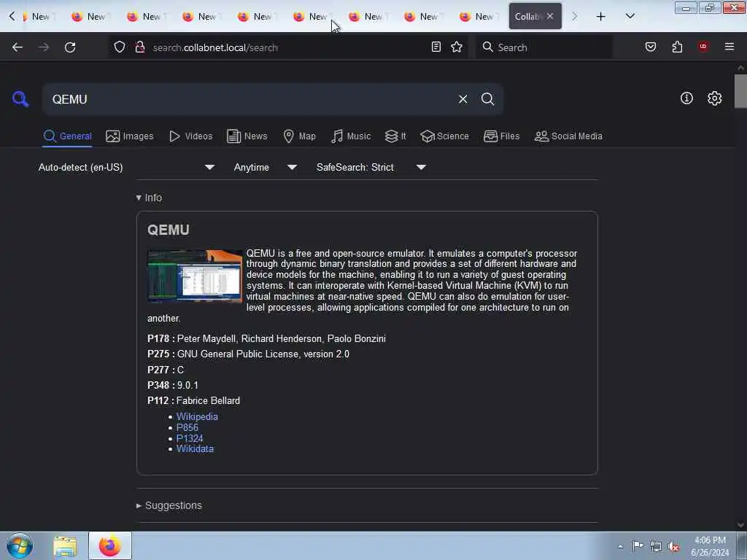
Task: Show hidden tray icons arrow
Action: point(620,546)
